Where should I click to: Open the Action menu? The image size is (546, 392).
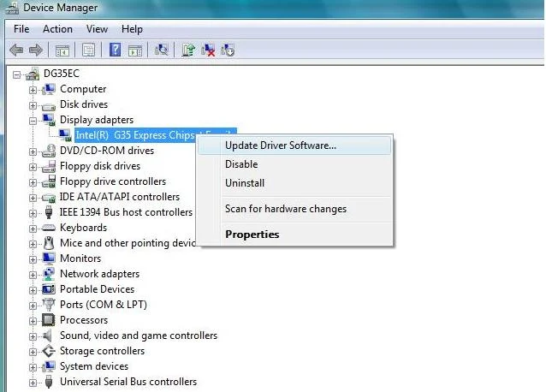point(57,29)
